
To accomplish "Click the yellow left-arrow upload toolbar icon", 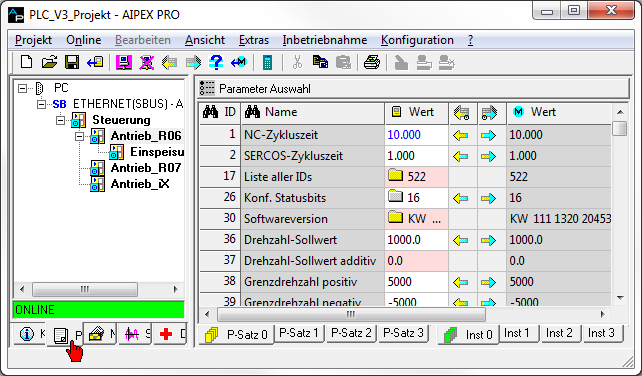I will [x=170, y=62].
